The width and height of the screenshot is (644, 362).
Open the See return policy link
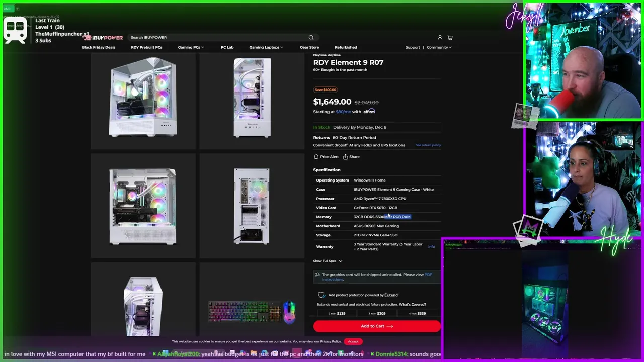[x=428, y=145]
